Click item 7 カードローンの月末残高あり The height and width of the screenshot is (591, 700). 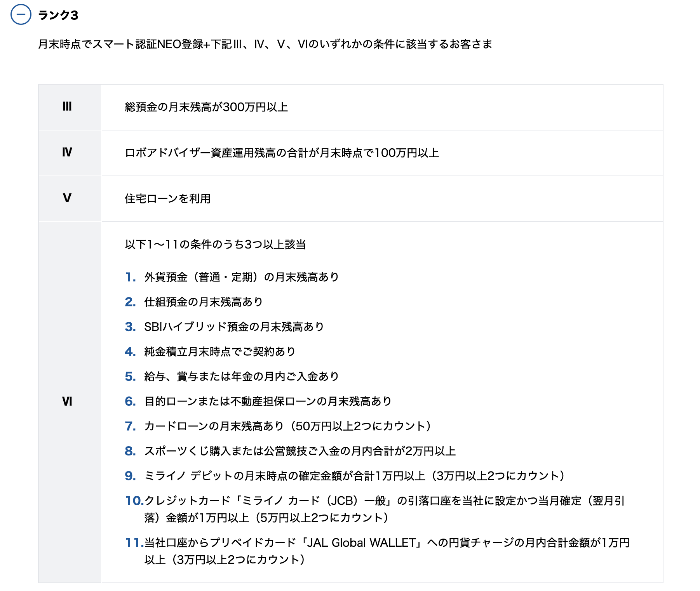287,426
